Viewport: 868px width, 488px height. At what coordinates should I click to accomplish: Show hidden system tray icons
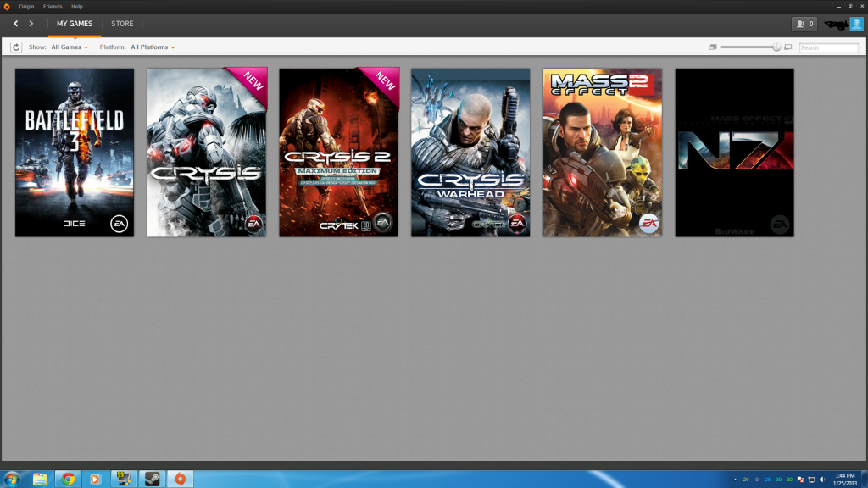click(735, 480)
